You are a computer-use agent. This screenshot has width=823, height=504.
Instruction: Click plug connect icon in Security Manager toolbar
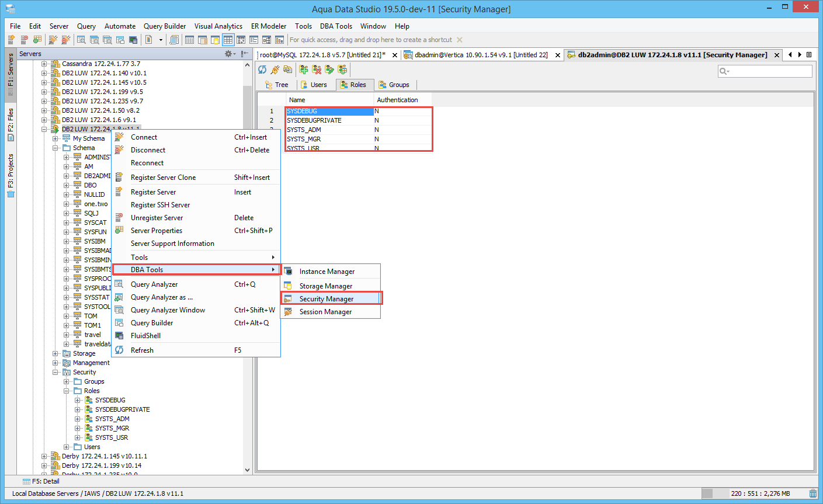click(275, 69)
